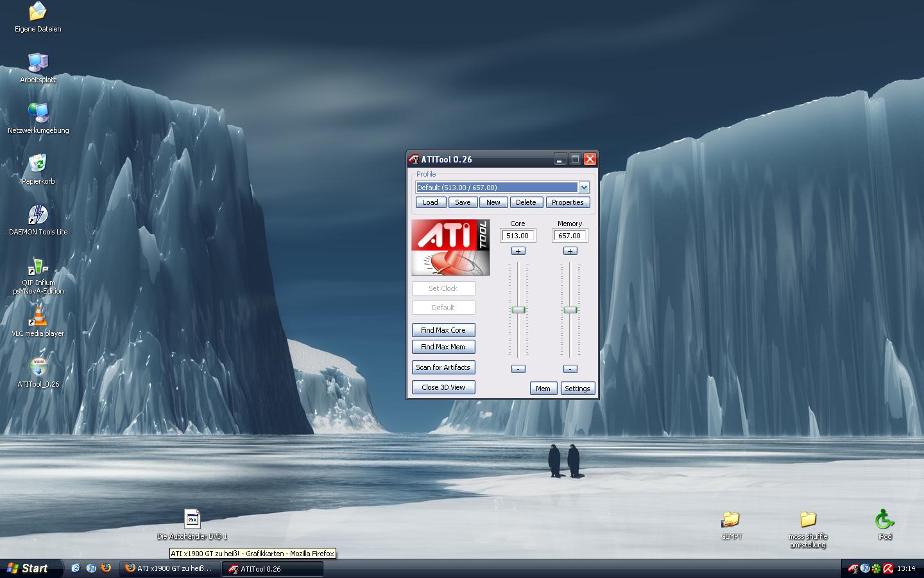The image size is (924, 578).
Task: Click the ATITool tray icon
Action: click(853, 568)
